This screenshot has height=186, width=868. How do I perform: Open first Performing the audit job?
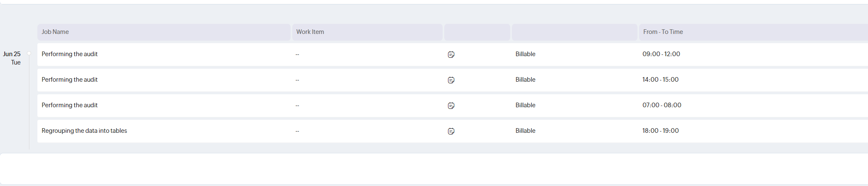click(x=69, y=54)
